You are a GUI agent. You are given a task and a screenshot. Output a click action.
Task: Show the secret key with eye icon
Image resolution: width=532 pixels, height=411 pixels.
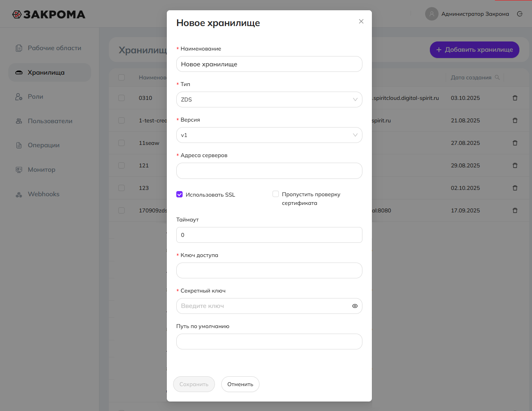pyautogui.click(x=355, y=306)
